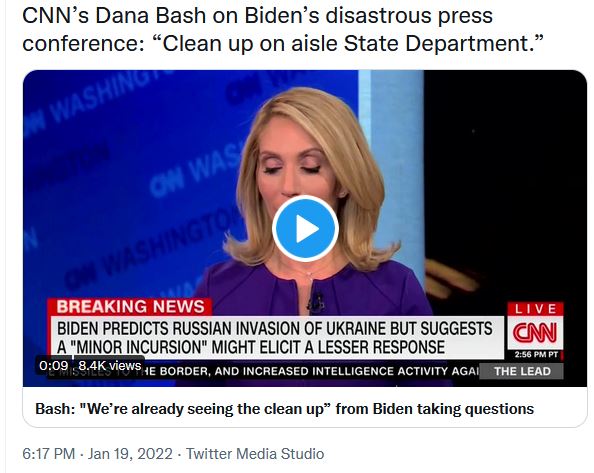Viewport: 594px width, 473px height.
Task: Click the Jan 19, 2022 date
Action: [130, 454]
